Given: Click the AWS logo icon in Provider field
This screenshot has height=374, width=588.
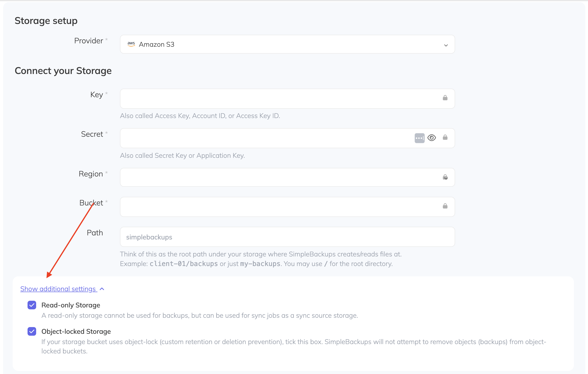Looking at the screenshot, I should tap(132, 44).
